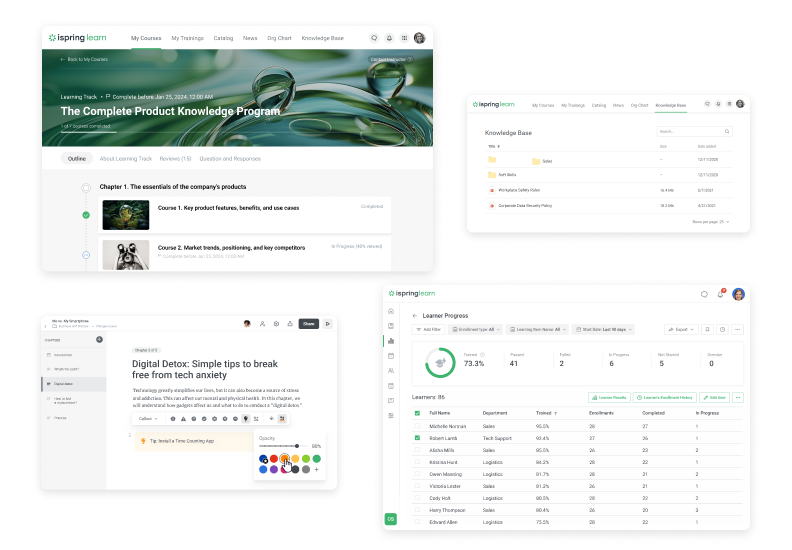The image size is (792, 550).
Task: Click the Knowledge Base search field
Action: (695, 131)
